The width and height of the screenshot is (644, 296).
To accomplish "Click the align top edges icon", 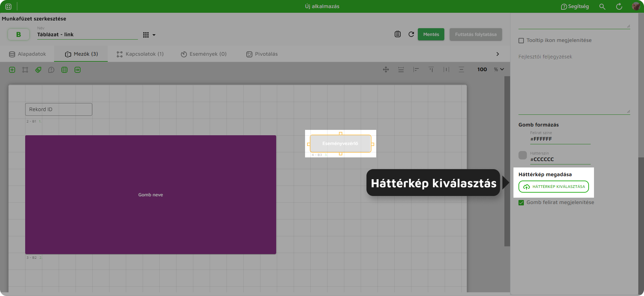I will pos(431,69).
